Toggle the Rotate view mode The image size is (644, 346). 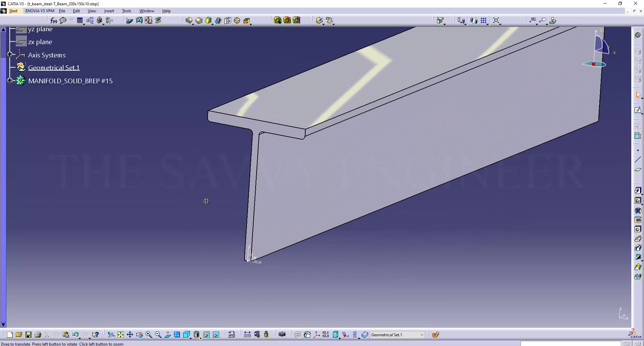(139, 335)
